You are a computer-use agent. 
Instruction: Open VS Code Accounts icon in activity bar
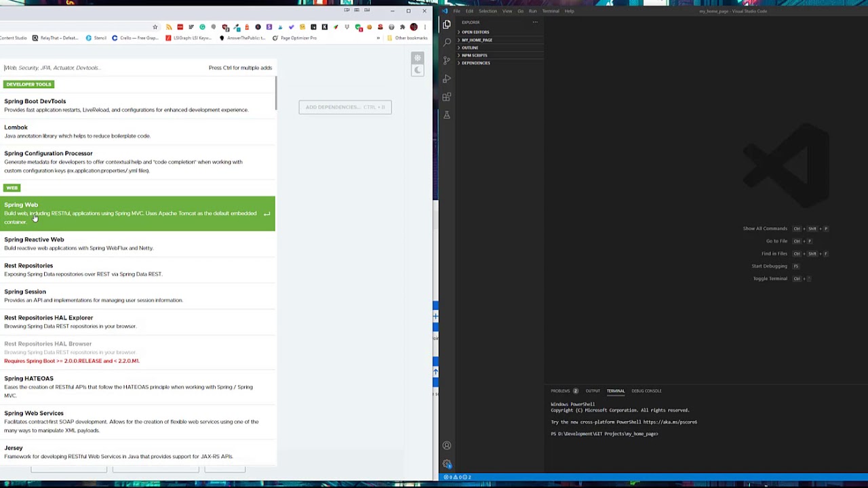pyautogui.click(x=446, y=445)
